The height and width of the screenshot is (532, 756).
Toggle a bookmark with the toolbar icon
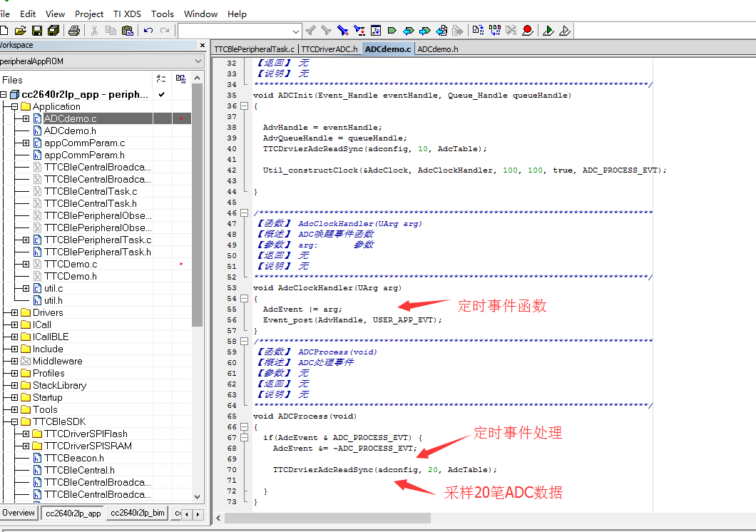(392, 31)
